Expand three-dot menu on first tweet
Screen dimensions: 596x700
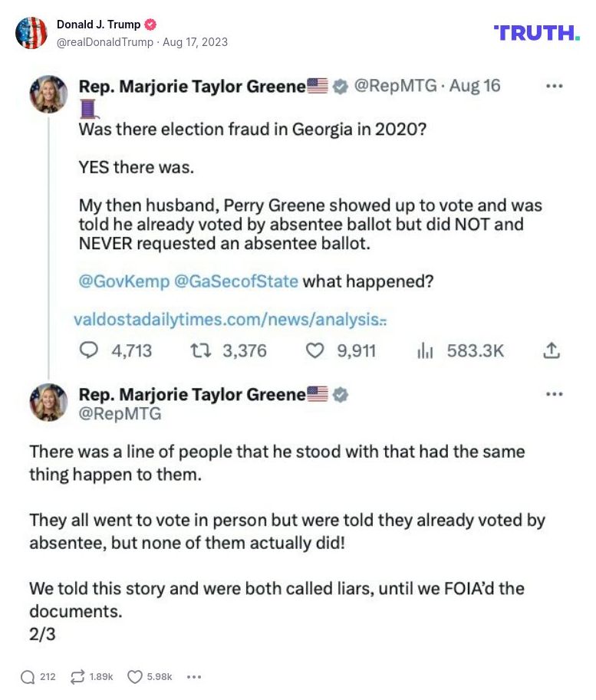pos(554,86)
